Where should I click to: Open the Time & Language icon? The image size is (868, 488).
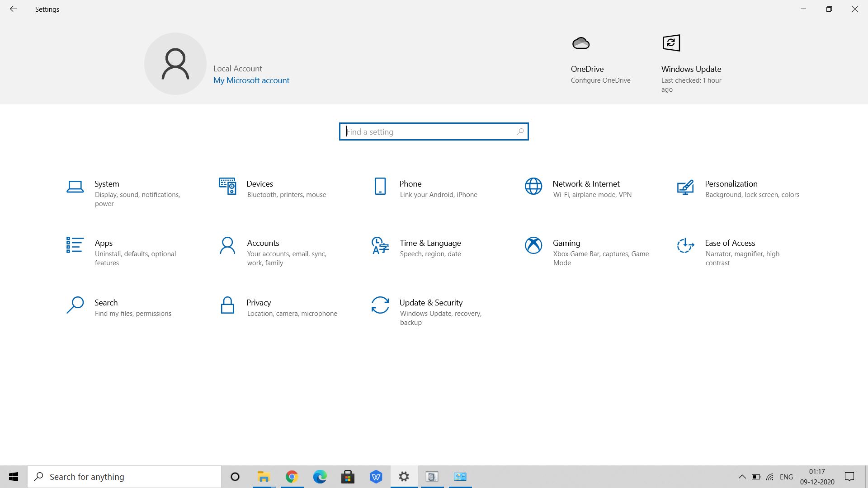click(380, 245)
